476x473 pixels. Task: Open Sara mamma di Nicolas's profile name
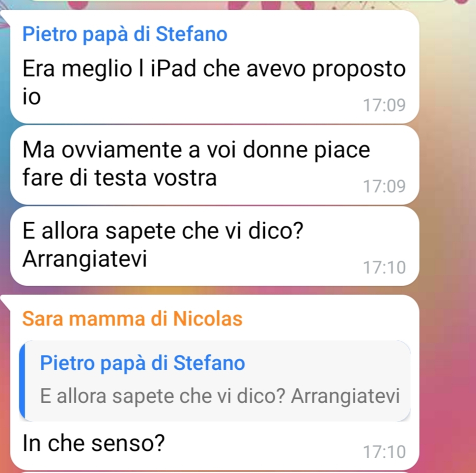[132, 319]
